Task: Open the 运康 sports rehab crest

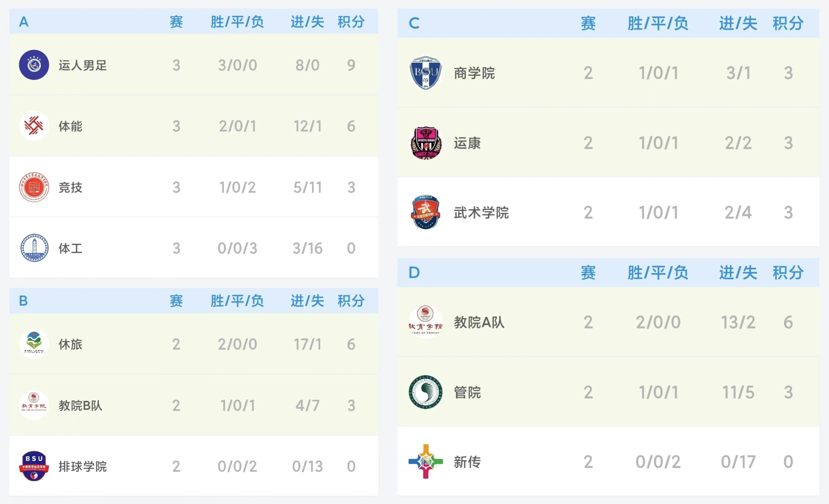Action: [426, 143]
